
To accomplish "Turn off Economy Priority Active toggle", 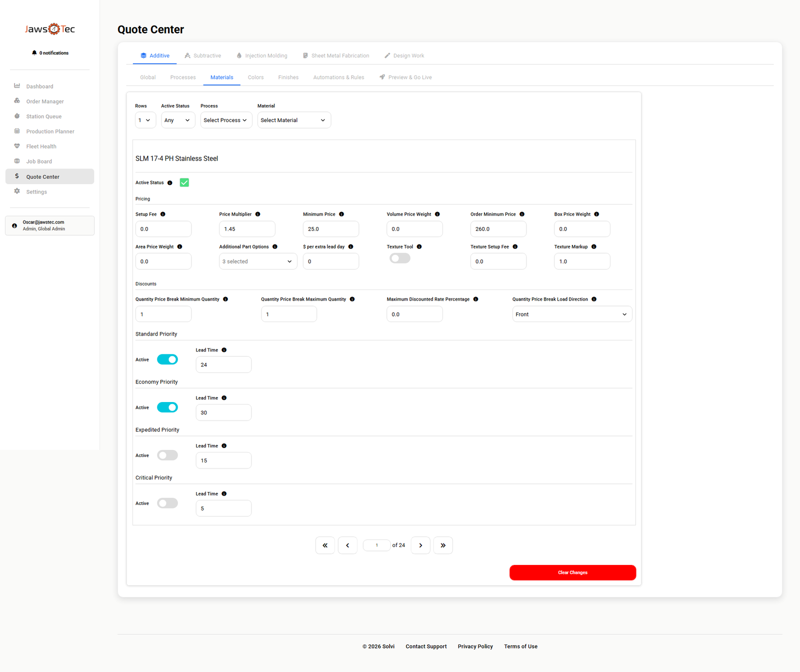I will 167,407.
